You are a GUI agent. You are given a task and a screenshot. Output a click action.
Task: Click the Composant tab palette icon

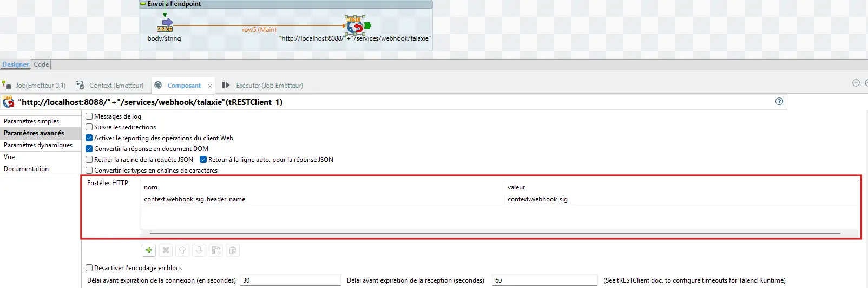[158, 85]
